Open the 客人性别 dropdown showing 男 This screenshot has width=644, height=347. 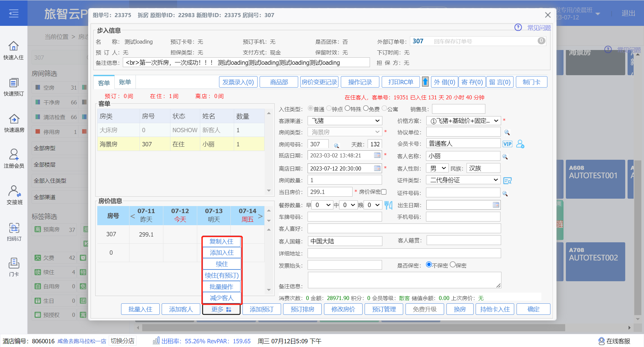pos(437,168)
